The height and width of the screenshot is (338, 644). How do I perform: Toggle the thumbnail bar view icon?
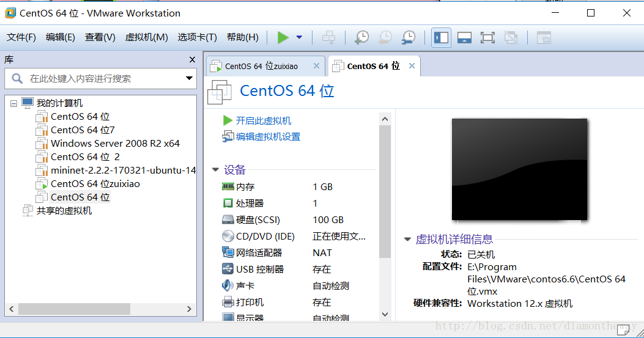coord(464,38)
